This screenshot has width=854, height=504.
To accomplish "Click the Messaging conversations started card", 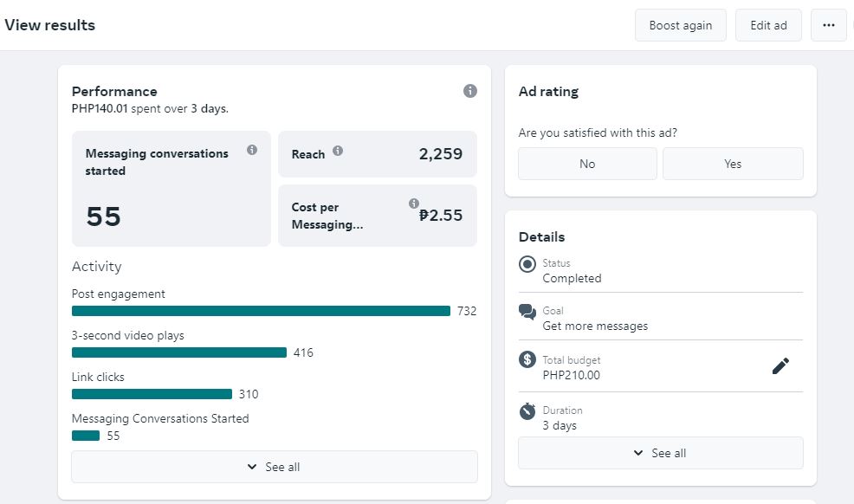I will pyautogui.click(x=171, y=189).
